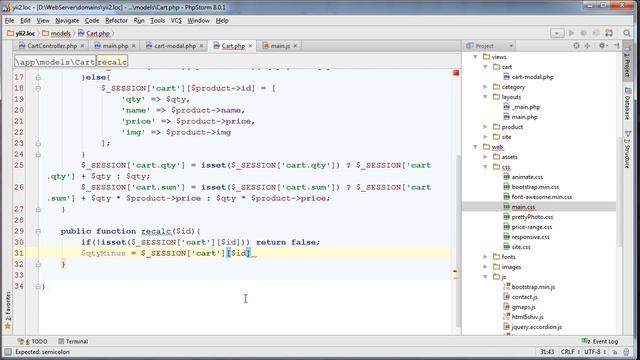Open the Tools menu

158,20
